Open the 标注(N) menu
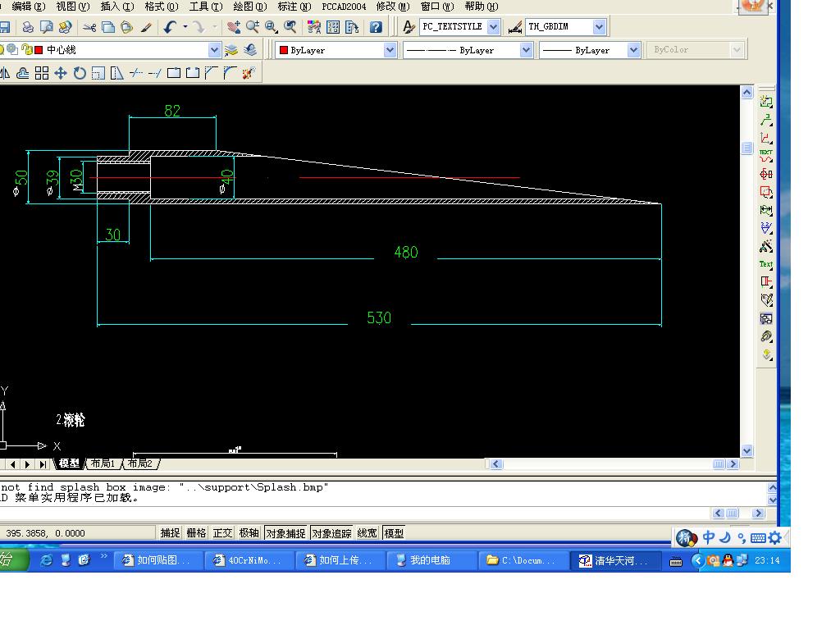The image size is (840, 630). (x=294, y=7)
